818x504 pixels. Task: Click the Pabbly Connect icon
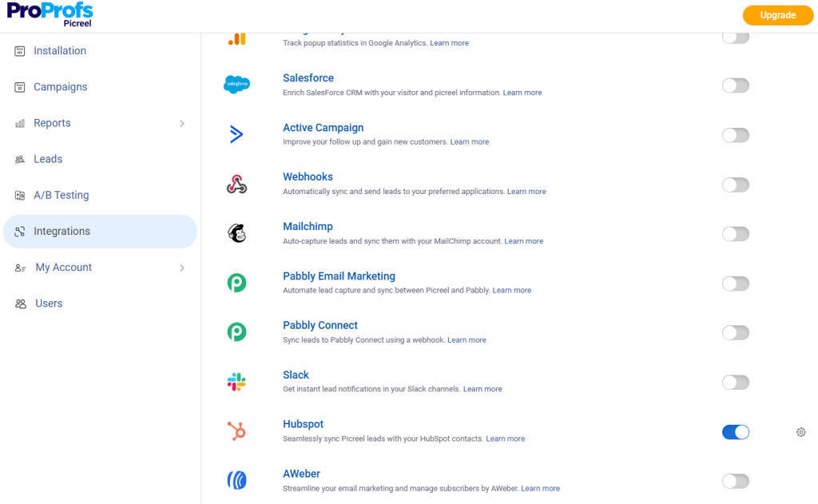click(x=236, y=332)
